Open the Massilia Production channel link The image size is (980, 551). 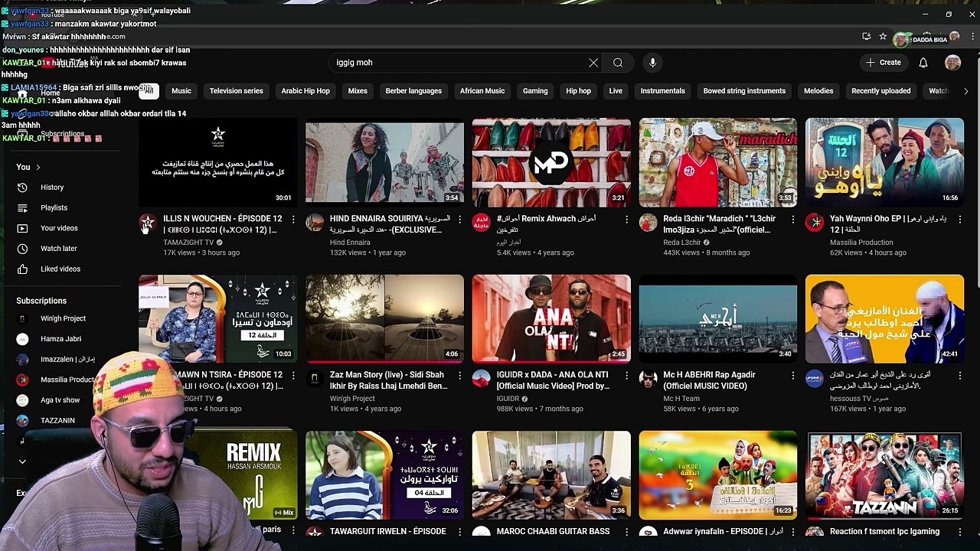pos(861,243)
